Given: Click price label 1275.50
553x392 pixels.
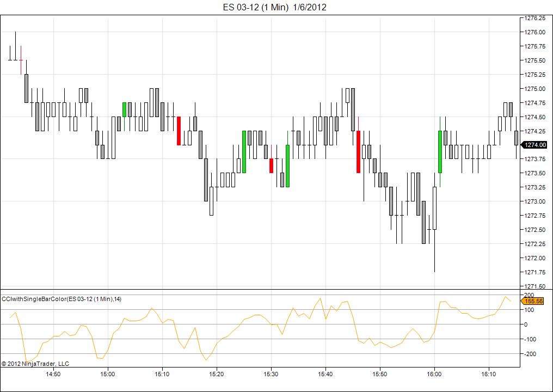Looking at the screenshot, I should click(536, 60).
